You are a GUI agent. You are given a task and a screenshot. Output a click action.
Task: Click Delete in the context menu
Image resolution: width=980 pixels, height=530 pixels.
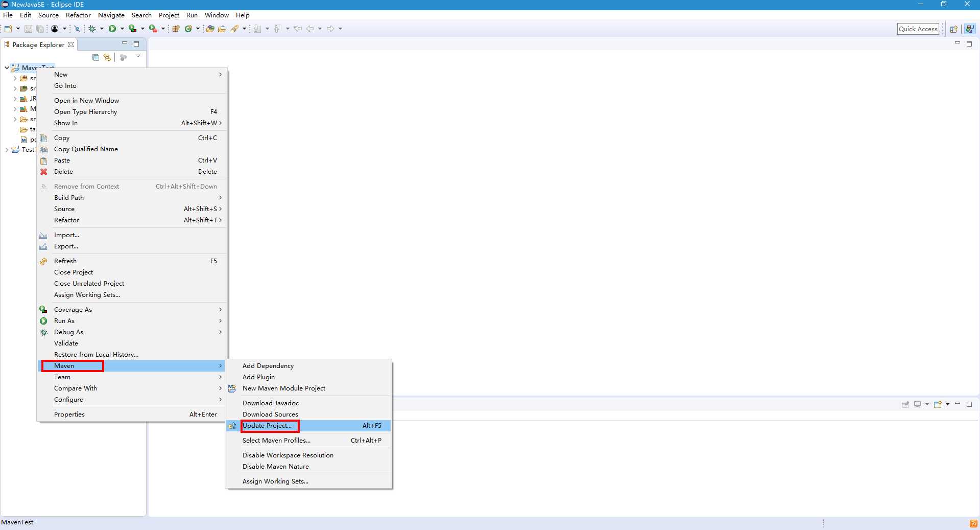coord(132,172)
